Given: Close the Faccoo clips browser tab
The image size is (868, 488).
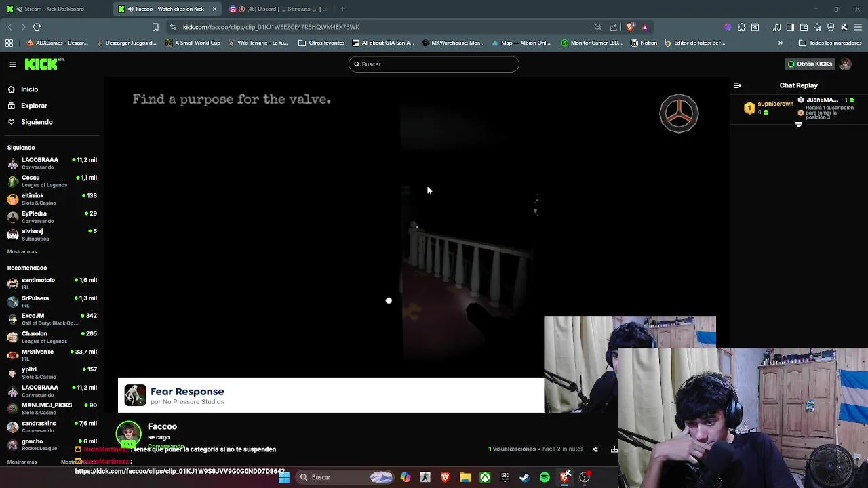Looking at the screenshot, I should (x=215, y=9).
